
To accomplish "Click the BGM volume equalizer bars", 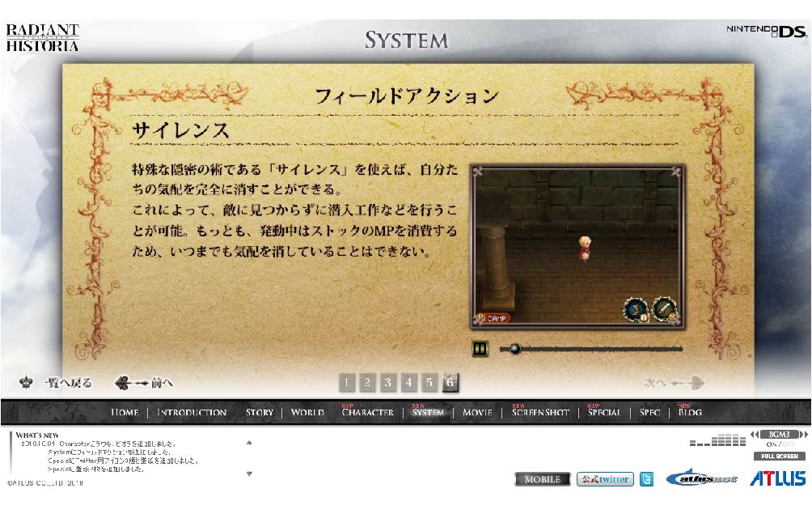I will click(x=717, y=440).
